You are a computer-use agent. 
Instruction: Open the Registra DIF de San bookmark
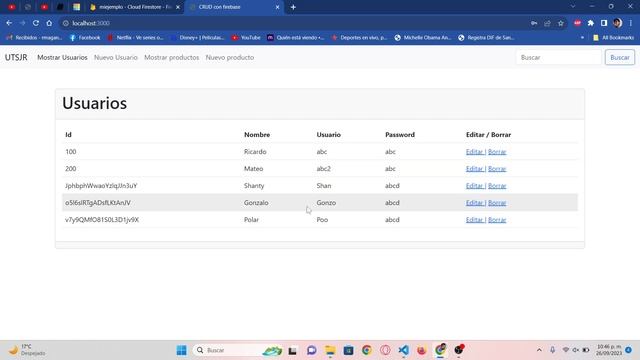pos(487,38)
